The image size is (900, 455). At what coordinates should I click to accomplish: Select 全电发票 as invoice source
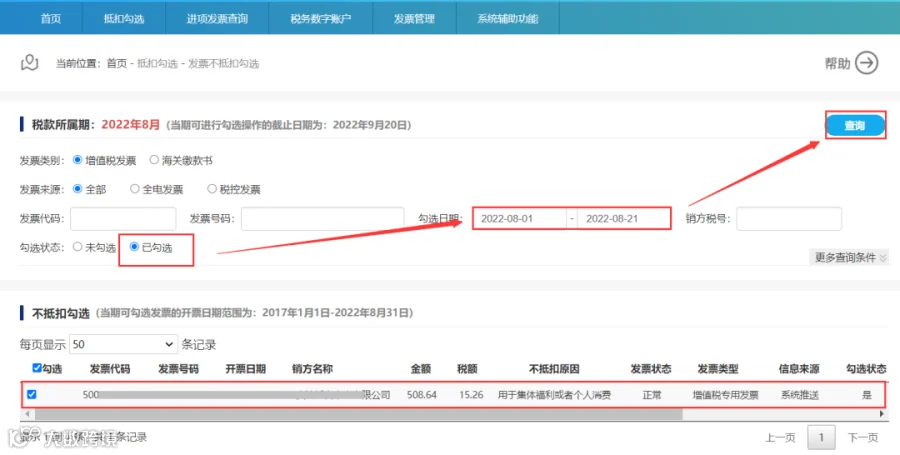click(134, 188)
